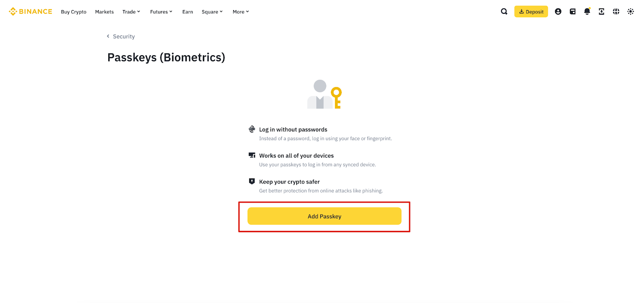Viewport: 644px width, 303px height.
Task: Click the yellow Deposit button
Action: pos(531,12)
